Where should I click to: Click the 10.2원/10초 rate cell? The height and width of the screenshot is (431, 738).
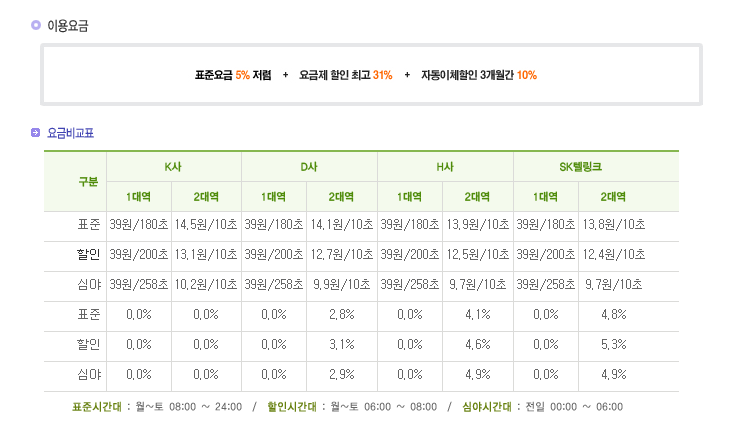click(x=205, y=285)
